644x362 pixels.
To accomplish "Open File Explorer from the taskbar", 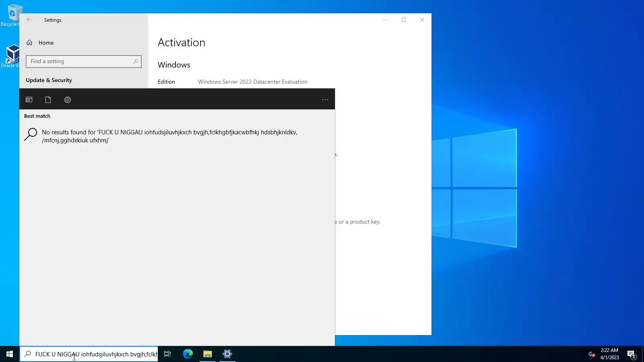I will pyautogui.click(x=208, y=354).
